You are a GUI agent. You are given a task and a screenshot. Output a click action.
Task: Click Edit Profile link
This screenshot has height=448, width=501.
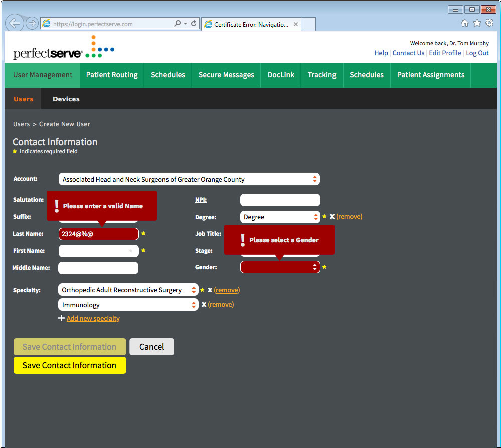coord(445,53)
